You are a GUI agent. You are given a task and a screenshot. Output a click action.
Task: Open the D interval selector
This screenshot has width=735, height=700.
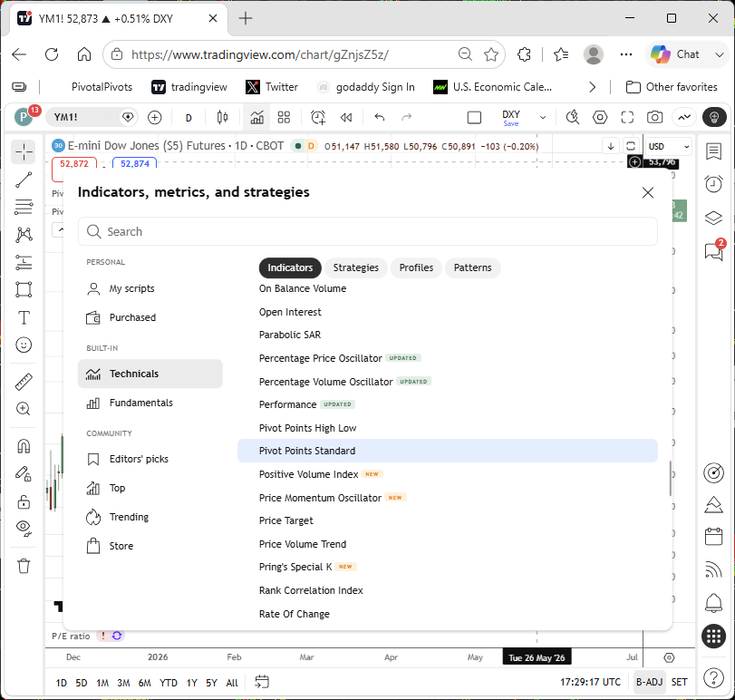189,118
